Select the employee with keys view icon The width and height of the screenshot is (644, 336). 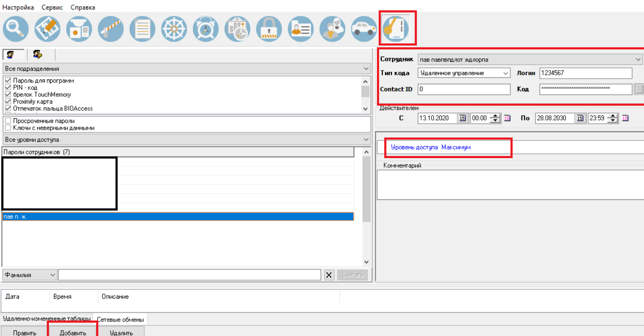pos(38,55)
